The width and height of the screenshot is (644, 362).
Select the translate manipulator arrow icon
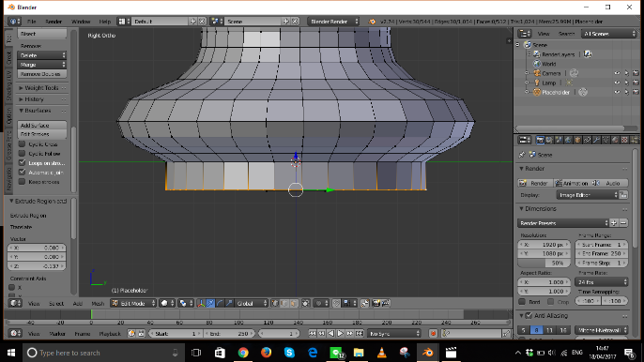click(x=210, y=303)
